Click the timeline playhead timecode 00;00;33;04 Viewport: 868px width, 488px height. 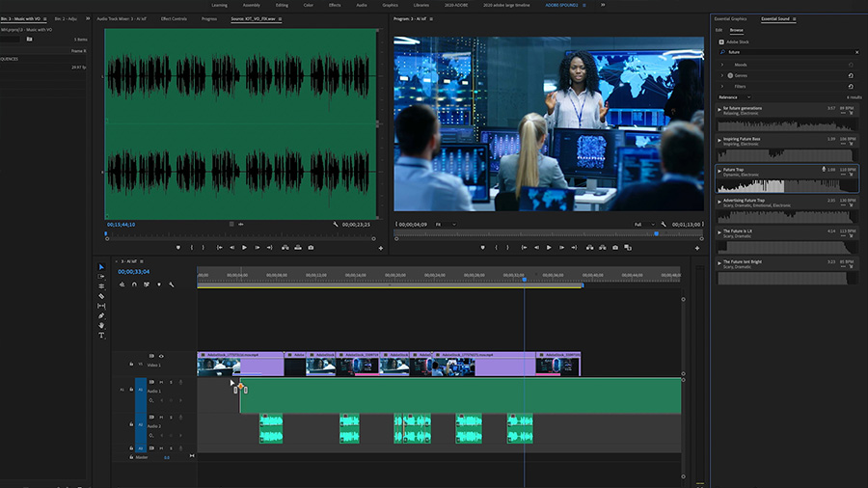[133, 272]
